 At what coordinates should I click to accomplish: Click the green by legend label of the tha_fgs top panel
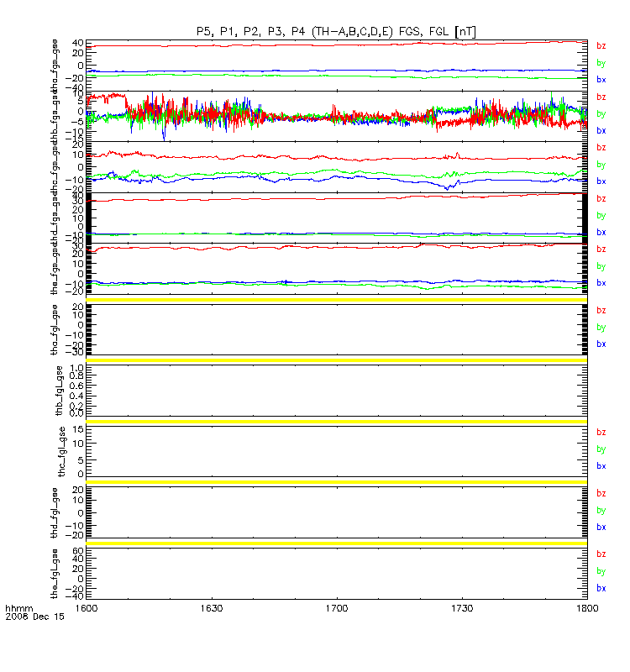[x=601, y=63]
